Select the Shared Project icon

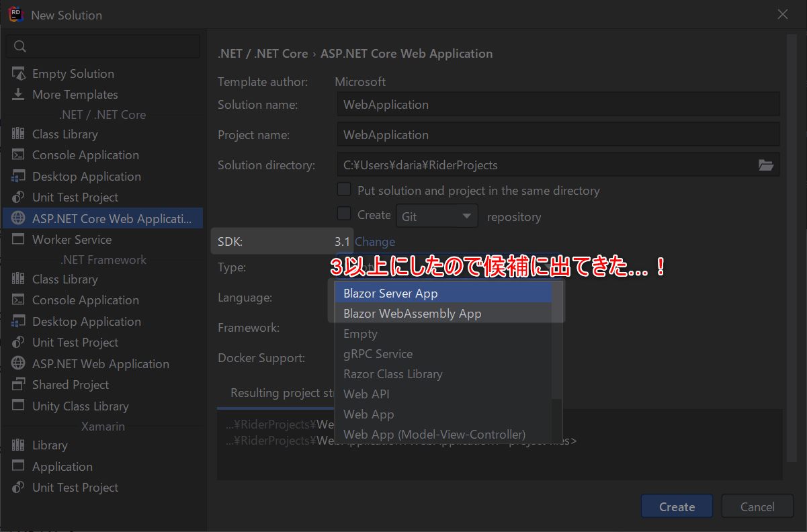(19, 385)
